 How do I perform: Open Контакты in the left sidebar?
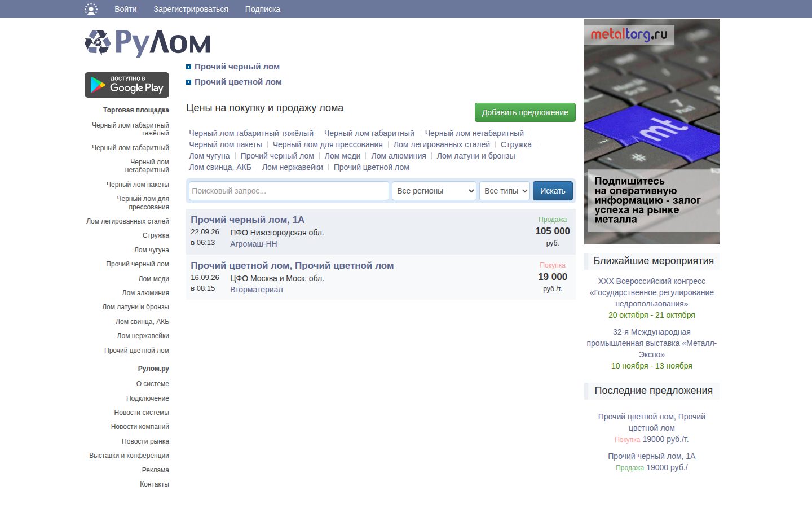click(155, 484)
